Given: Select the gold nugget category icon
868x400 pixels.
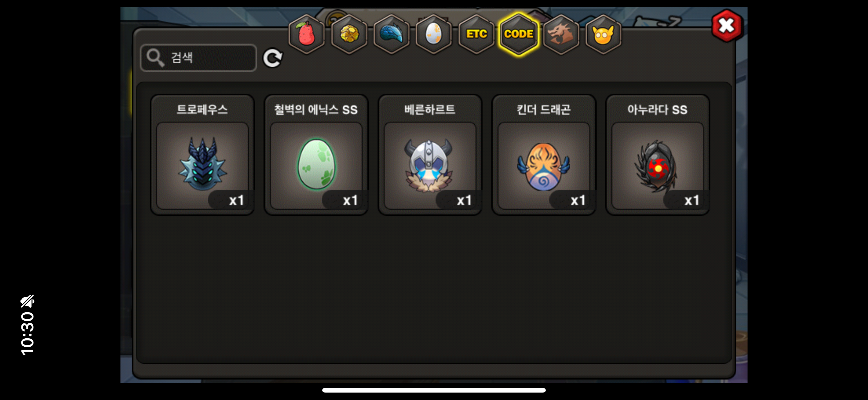Looking at the screenshot, I should pos(349,34).
